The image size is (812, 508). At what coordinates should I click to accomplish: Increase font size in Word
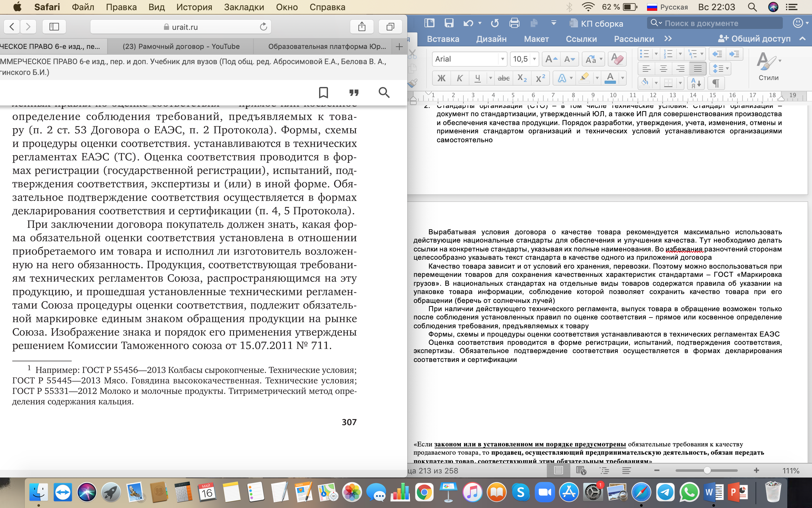coord(551,59)
